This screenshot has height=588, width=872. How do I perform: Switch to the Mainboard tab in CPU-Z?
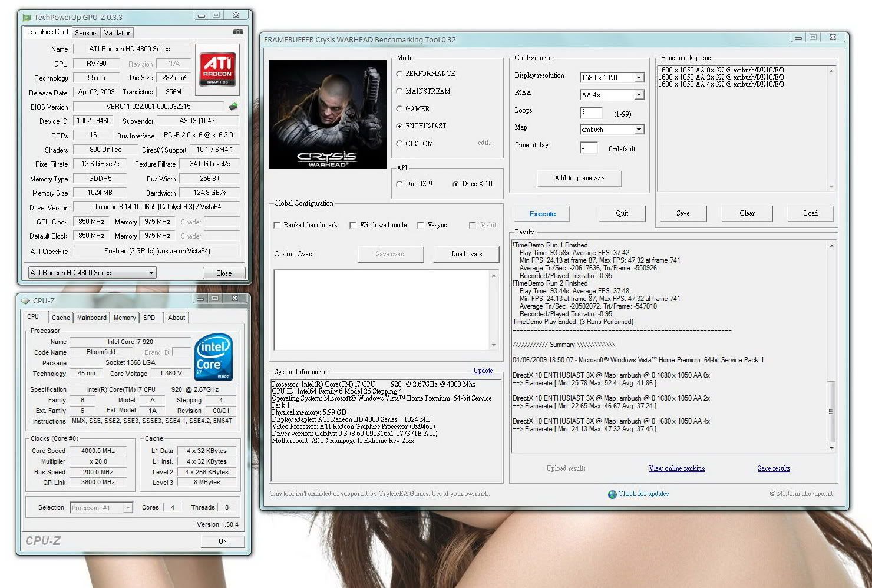[92, 318]
